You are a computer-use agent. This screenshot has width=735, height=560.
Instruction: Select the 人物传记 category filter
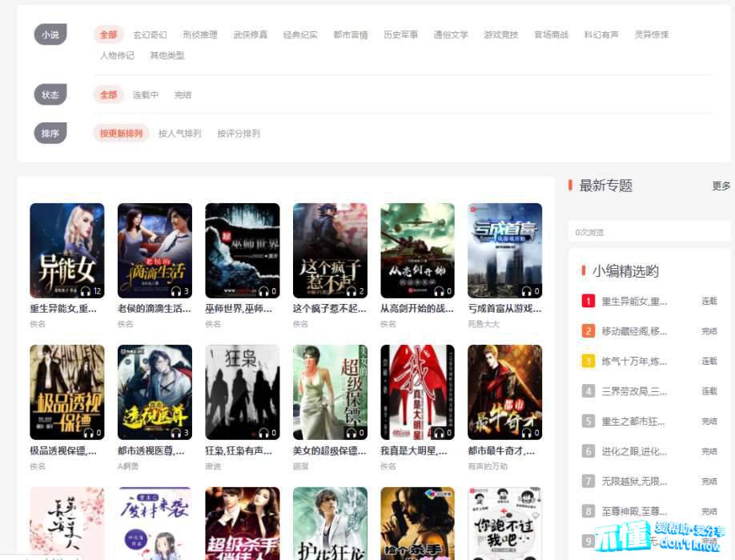[117, 56]
